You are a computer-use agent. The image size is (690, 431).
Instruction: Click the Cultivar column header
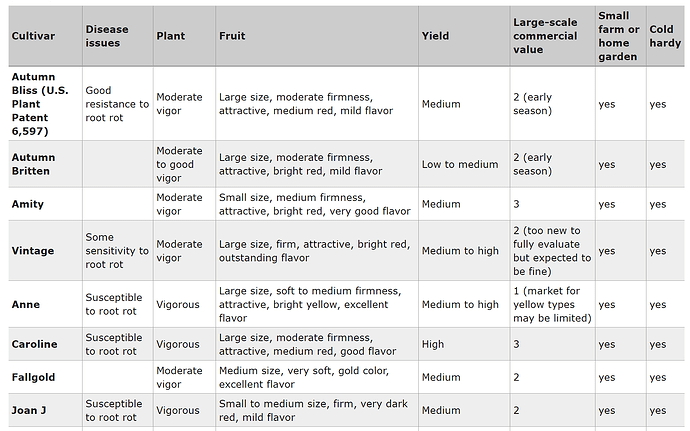point(31,37)
